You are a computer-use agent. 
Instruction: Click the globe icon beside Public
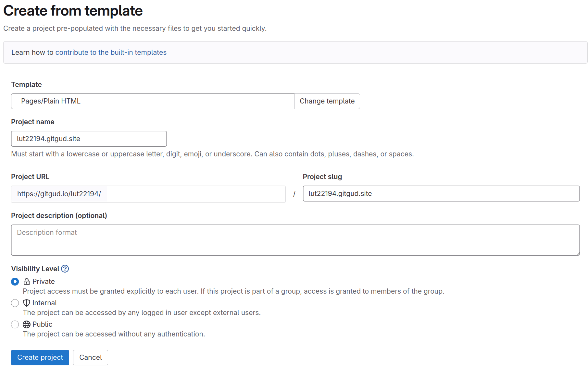coord(27,324)
